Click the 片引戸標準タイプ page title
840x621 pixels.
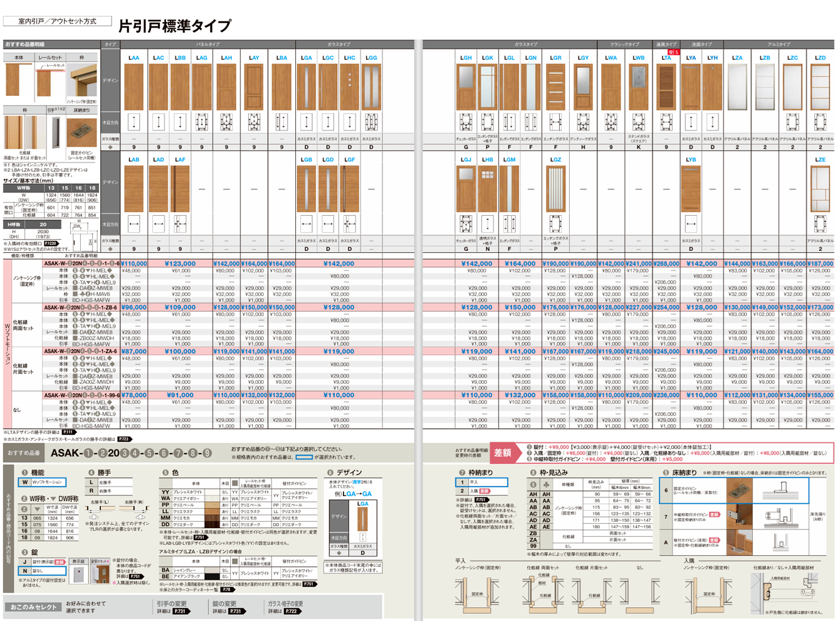[x=175, y=26]
